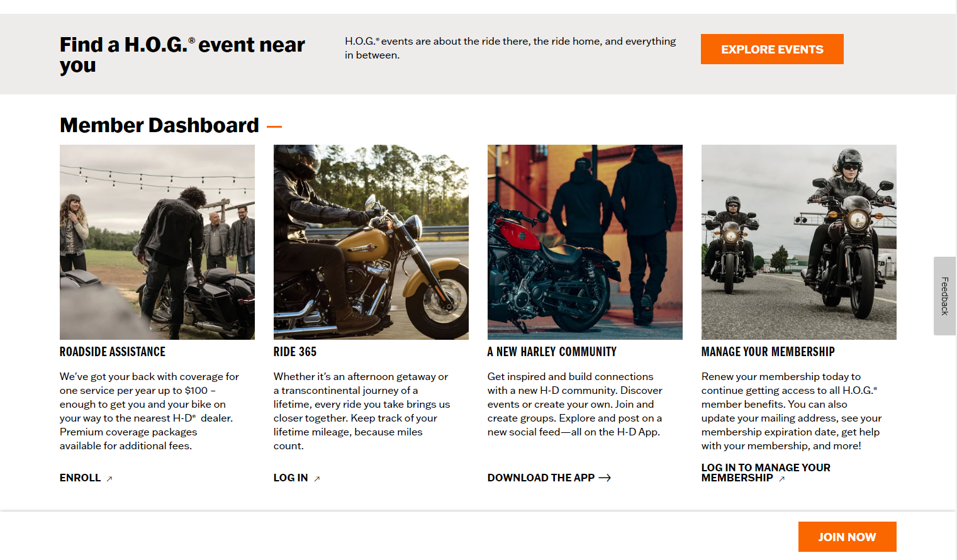This screenshot has height=560, width=957.
Task: Click the orange JOIN NOW button
Action: click(x=847, y=537)
